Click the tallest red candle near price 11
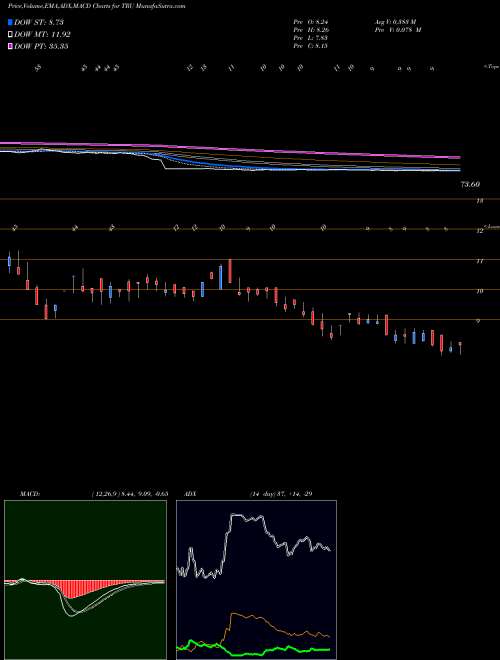 [x=230, y=271]
